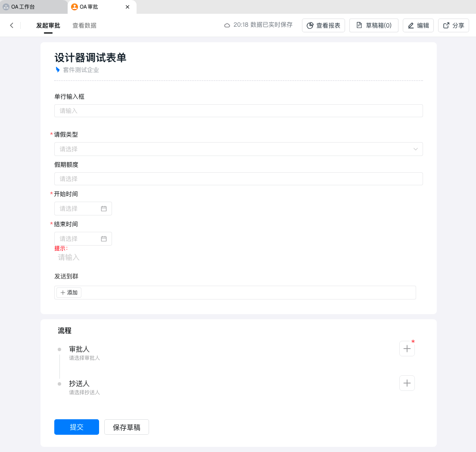Click the 提交 submit button
The height and width of the screenshot is (452, 476).
coord(77,427)
